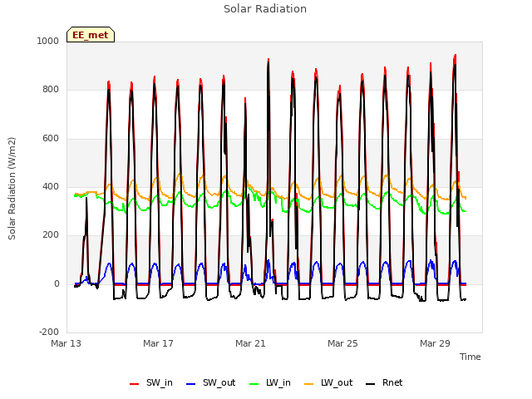Click the 1000 y-axis tick label

48,41
